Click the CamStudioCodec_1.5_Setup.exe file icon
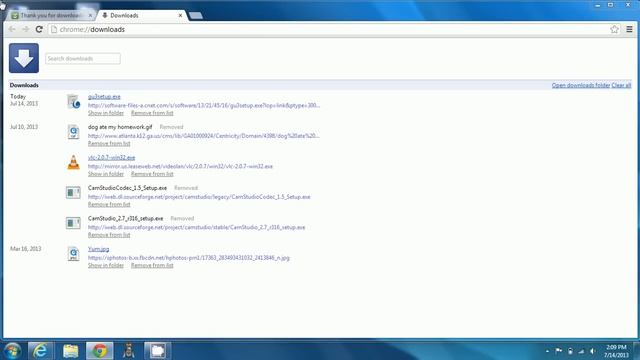 click(x=73, y=193)
